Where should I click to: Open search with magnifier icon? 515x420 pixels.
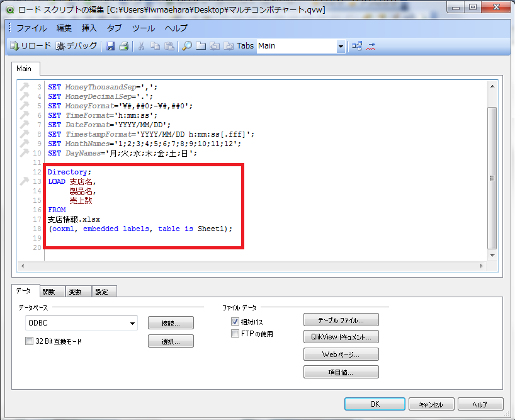point(187,46)
